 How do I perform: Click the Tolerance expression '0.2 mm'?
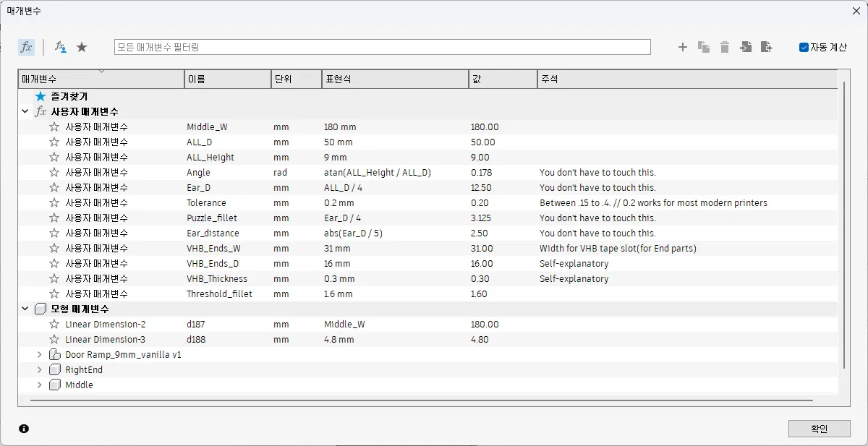(339, 203)
